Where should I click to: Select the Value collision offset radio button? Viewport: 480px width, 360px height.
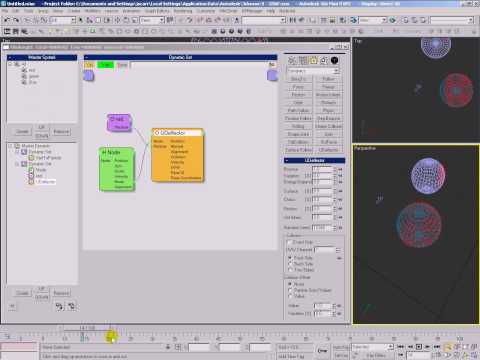click(290, 296)
